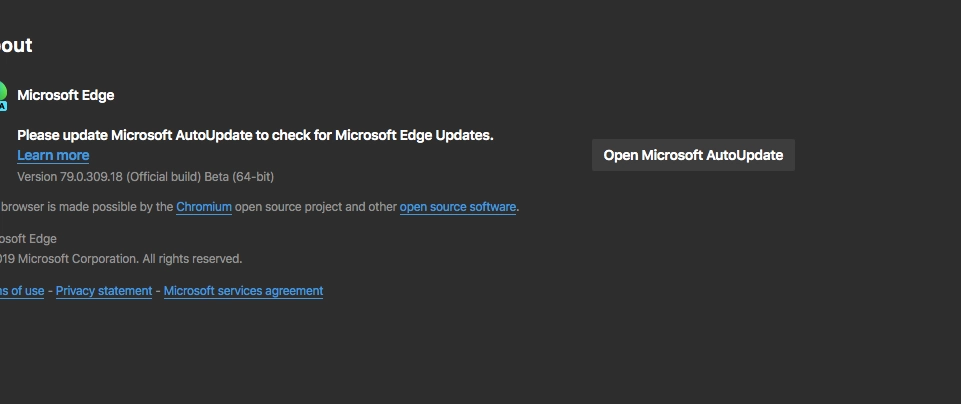The width and height of the screenshot is (961, 404).
Task: Click the bold Microsoft Edge product name
Action: (x=66, y=95)
